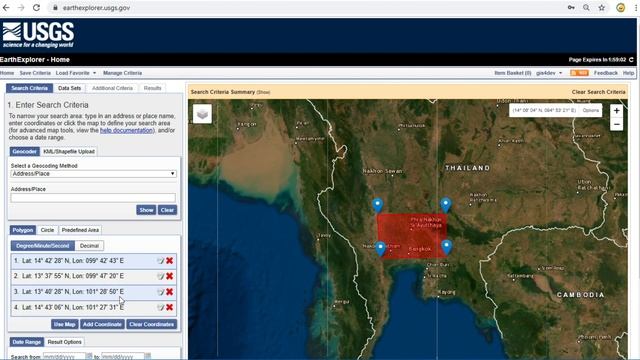Click the Add Coordinate button
The height and width of the screenshot is (360, 640).
point(102,324)
